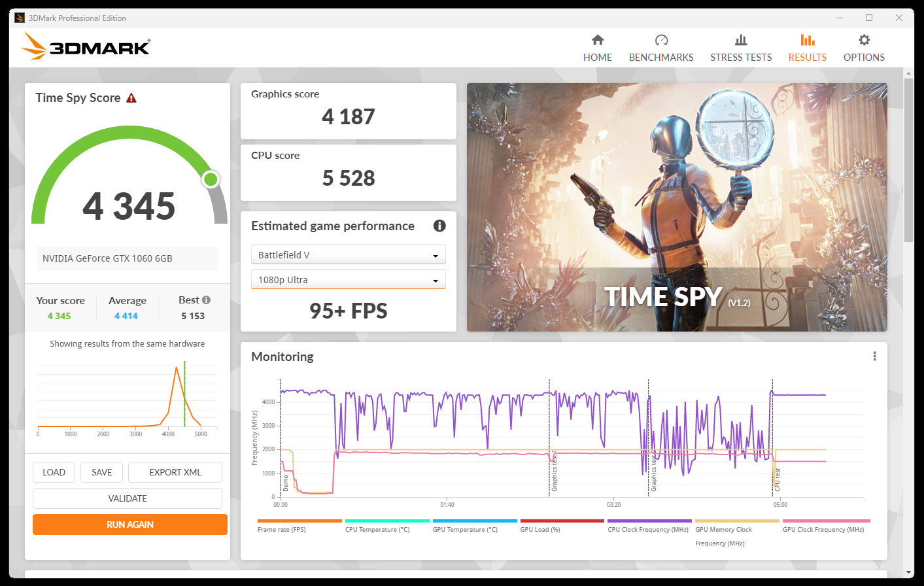Click the orange RUN AGAIN button

tap(130, 525)
